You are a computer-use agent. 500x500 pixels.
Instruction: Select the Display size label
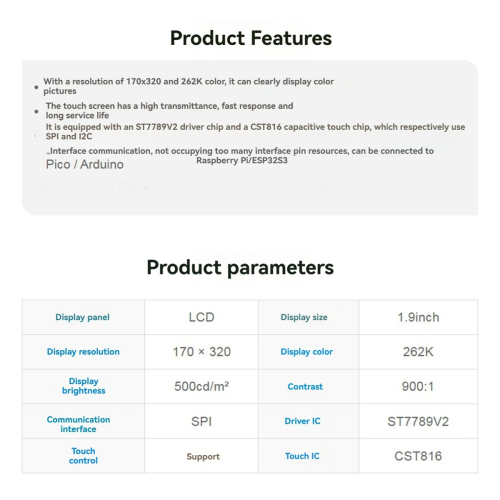tap(304, 317)
